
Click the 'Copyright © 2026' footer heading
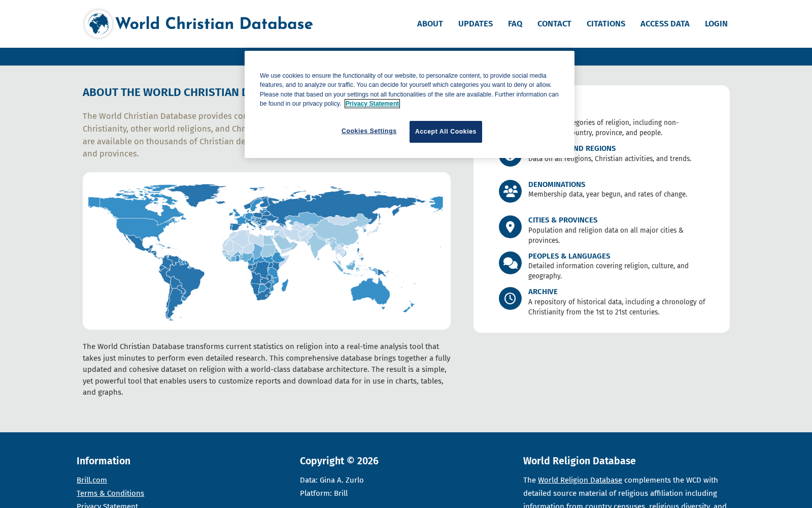(x=339, y=461)
